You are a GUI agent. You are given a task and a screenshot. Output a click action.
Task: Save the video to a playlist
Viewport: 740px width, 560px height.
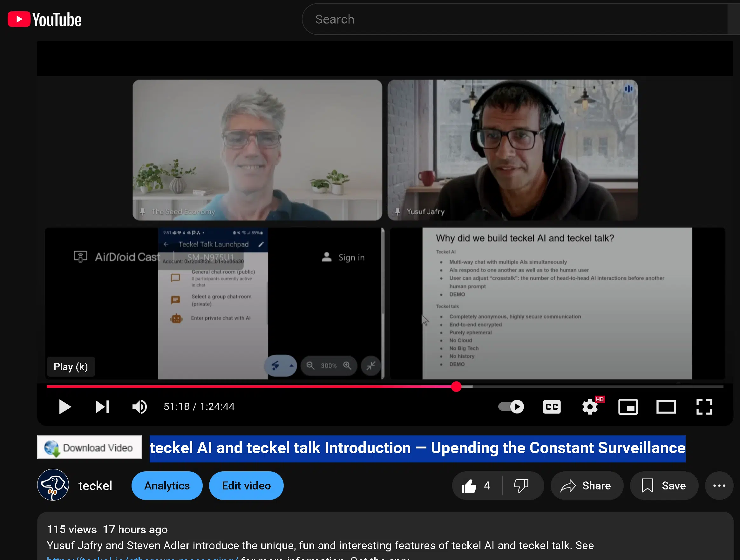[x=664, y=486]
